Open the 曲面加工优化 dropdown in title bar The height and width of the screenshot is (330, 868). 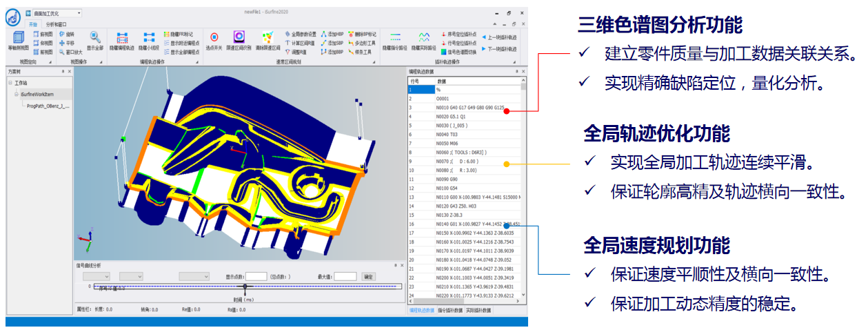coord(57,13)
